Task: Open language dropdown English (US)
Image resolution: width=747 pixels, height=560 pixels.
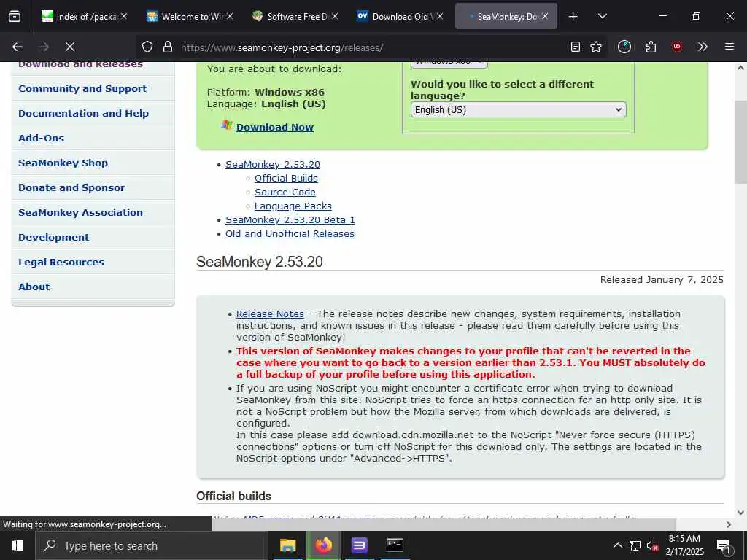Action: tap(519, 109)
